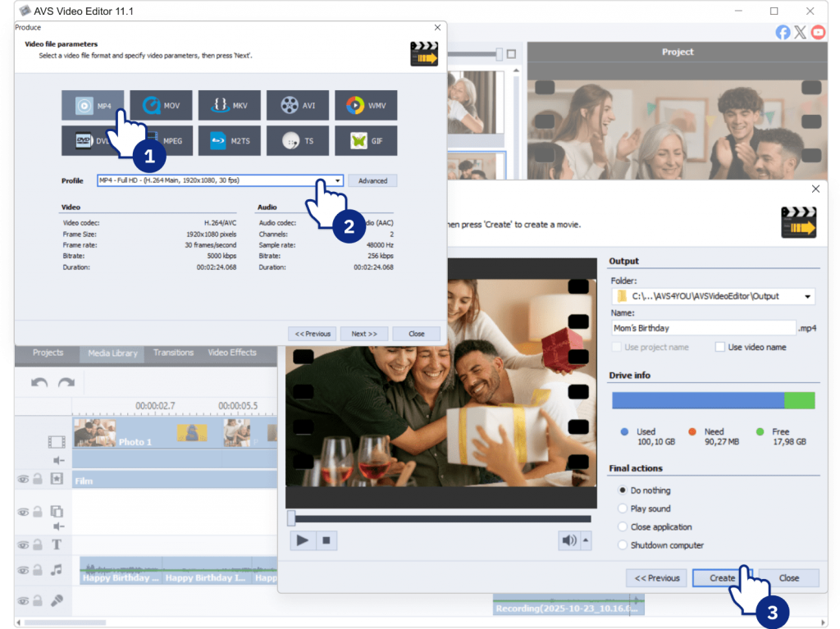The height and width of the screenshot is (629, 840).
Task: Open the Video Effects tab
Action: 232,353
